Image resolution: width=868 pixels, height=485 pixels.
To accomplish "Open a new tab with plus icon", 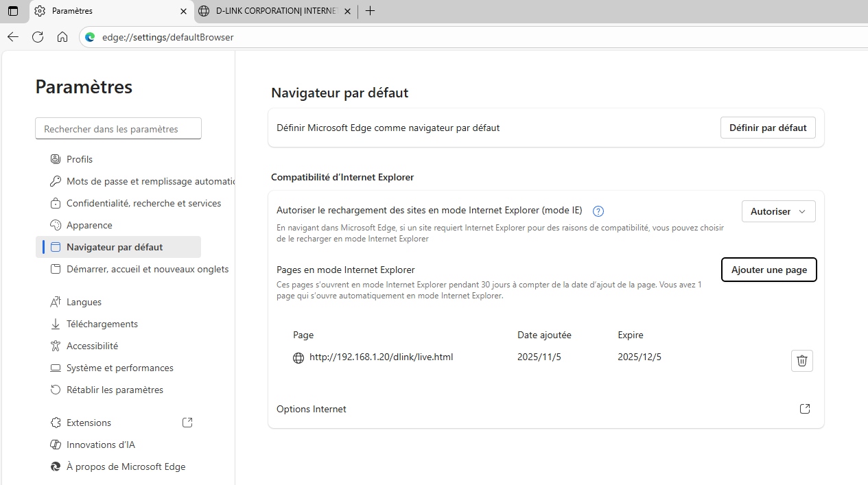I will pos(370,11).
